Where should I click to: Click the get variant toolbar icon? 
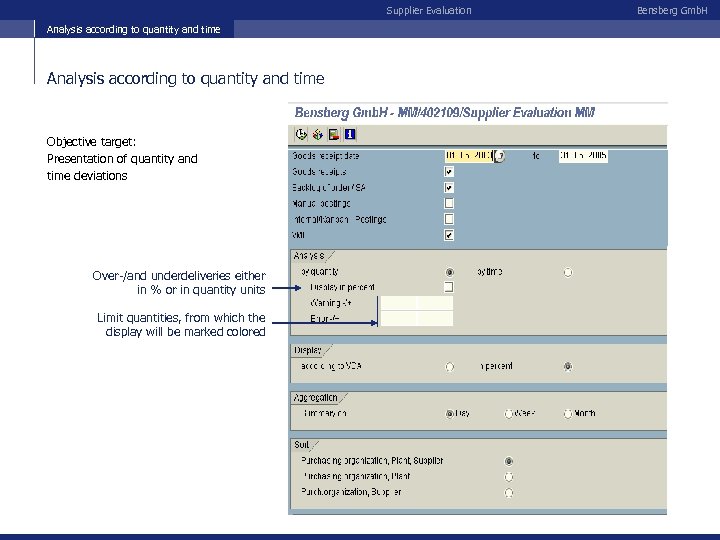pyautogui.click(x=318, y=135)
